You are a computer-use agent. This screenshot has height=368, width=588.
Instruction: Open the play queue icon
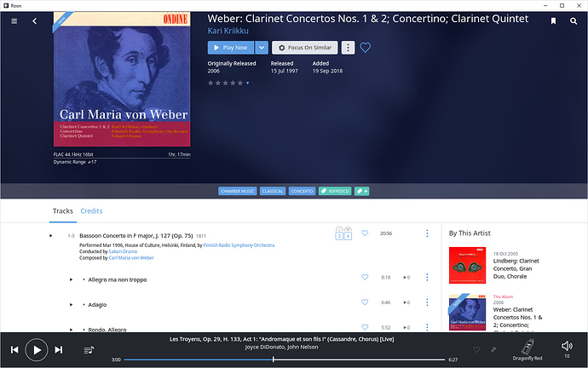click(89, 350)
